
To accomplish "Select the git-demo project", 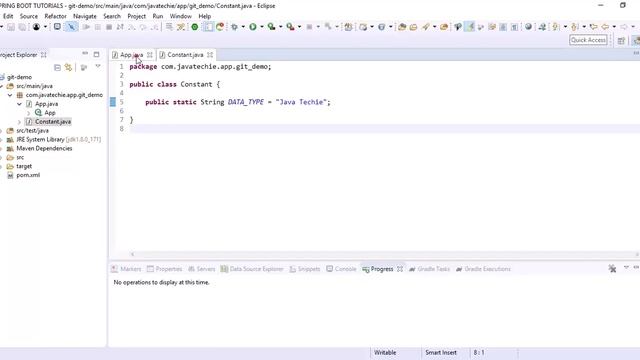I will coord(19,77).
